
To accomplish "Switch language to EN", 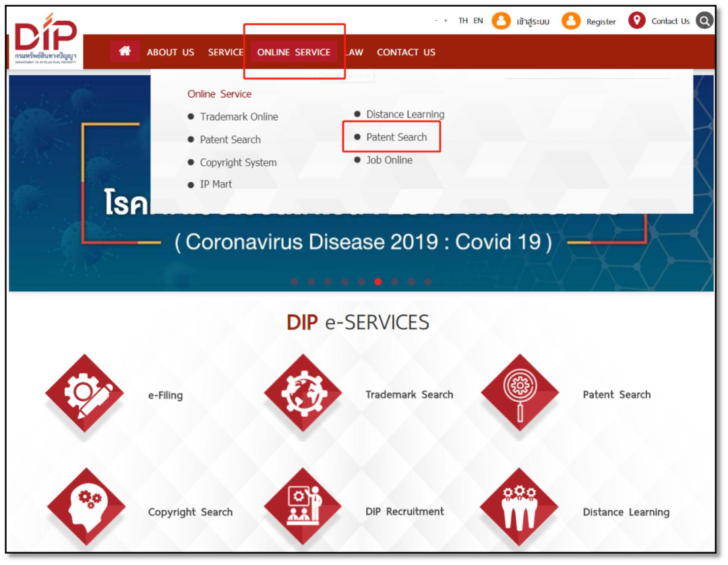I will pos(478,21).
